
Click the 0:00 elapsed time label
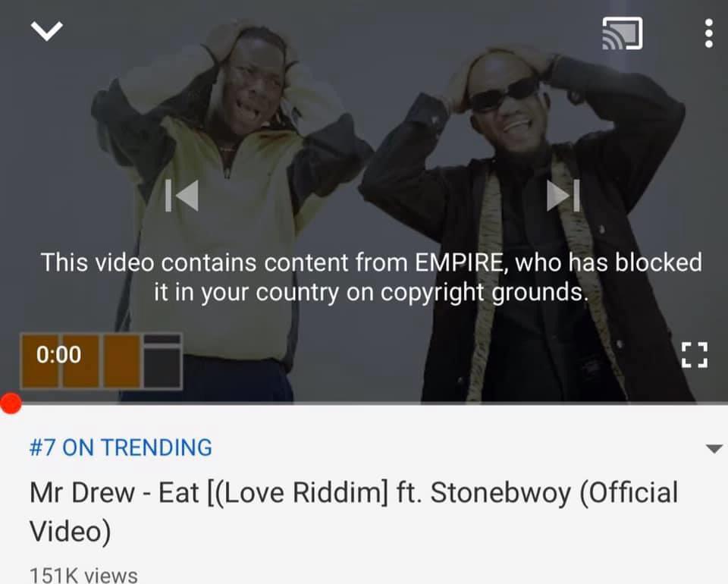[x=58, y=355]
